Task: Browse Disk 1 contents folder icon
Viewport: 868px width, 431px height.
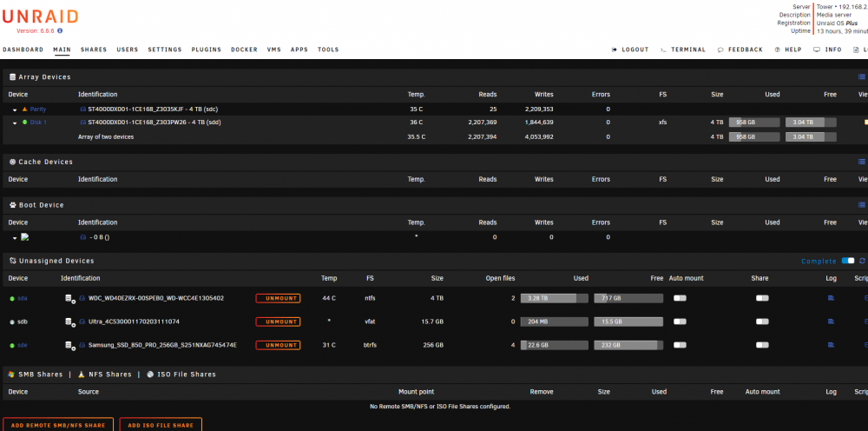Action: 865,122
